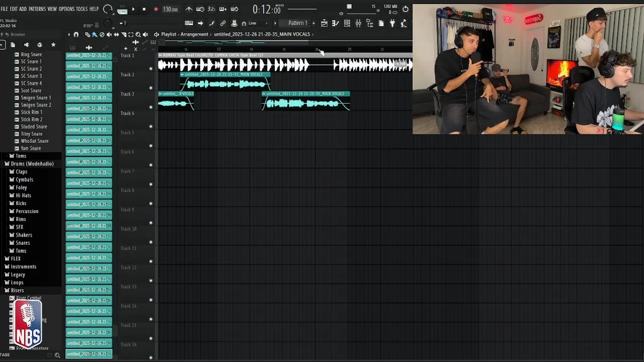Expand the Instruments folder in browser

click(20, 266)
